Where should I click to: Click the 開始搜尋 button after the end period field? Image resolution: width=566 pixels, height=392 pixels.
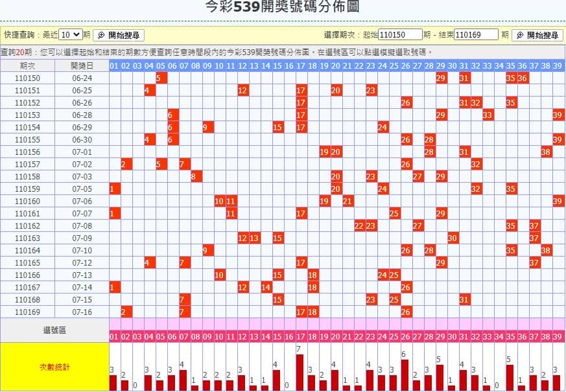(537, 36)
